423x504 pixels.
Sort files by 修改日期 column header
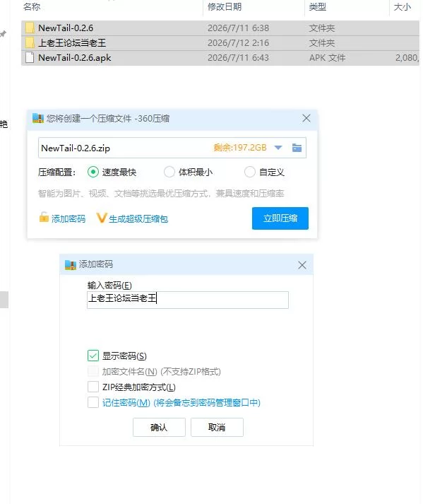point(225,7)
